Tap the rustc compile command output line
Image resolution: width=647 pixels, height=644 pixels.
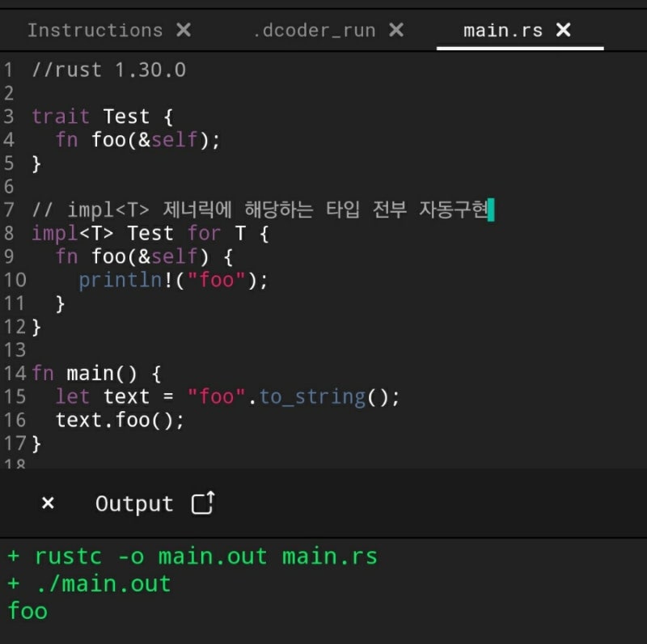192,557
